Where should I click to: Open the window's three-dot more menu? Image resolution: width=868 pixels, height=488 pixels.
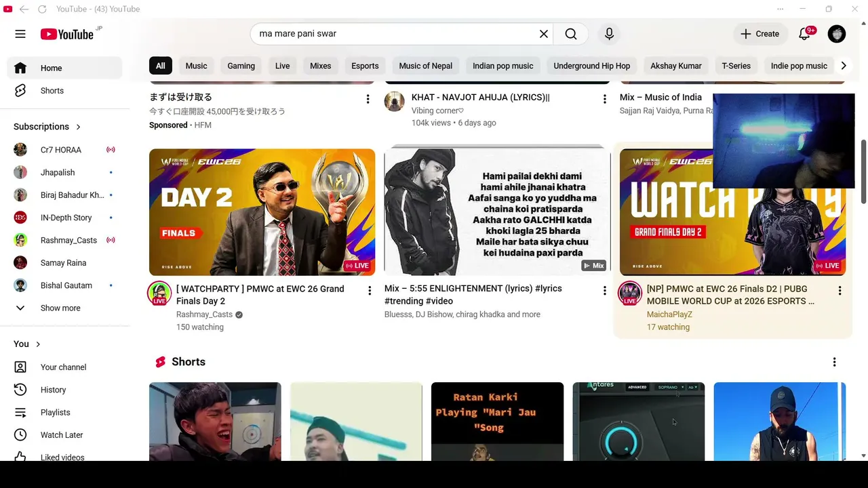click(x=781, y=9)
